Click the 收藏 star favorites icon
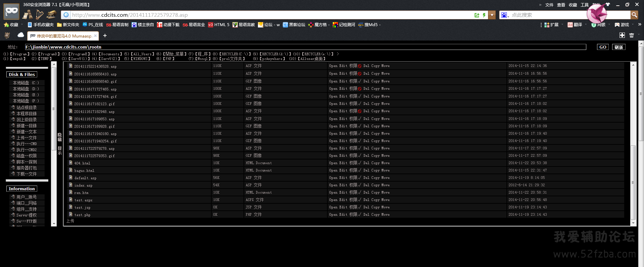This screenshot has width=644, height=267. point(11,24)
